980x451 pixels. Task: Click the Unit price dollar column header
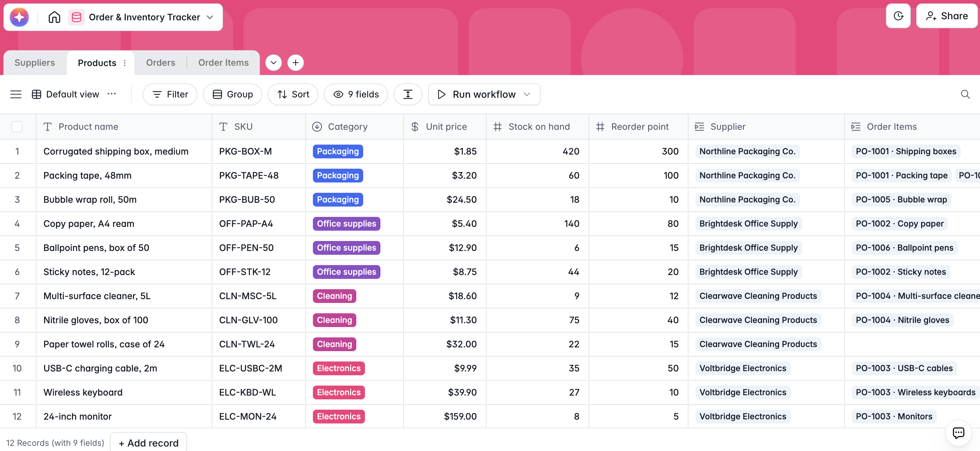(445, 127)
